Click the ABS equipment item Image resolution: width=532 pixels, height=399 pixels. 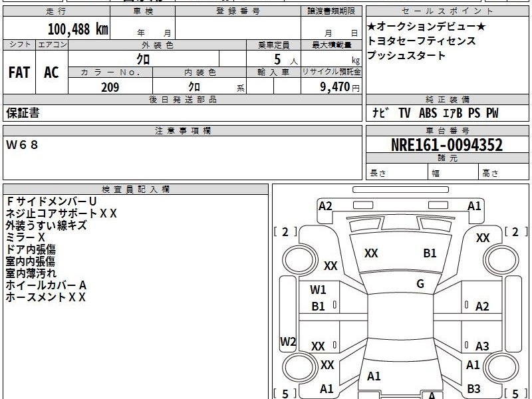pos(428,112)
